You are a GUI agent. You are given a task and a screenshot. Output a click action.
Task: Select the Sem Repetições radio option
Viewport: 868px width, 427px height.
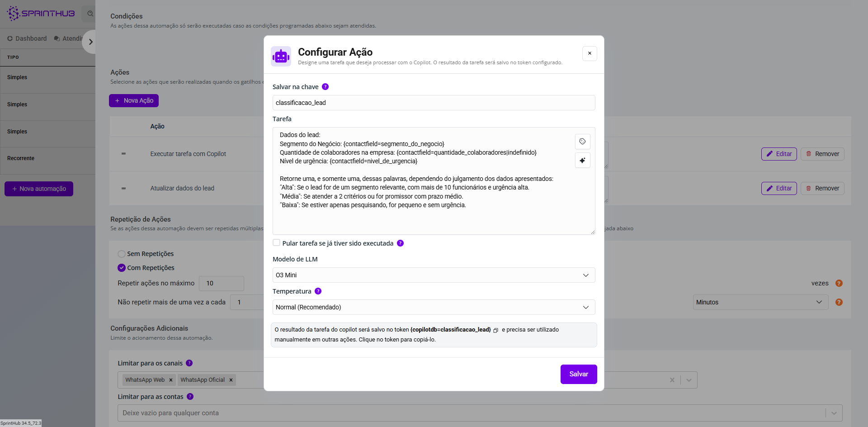(122, 254)
